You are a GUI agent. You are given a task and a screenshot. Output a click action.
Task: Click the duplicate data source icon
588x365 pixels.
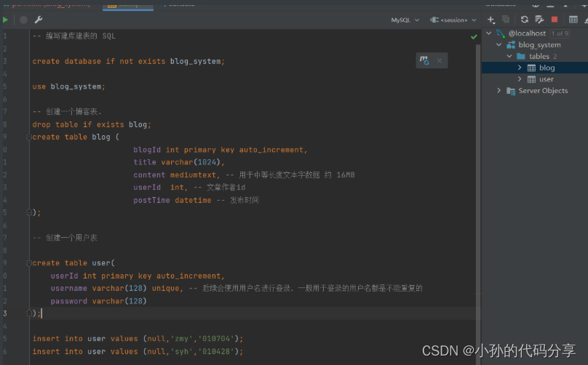[506, 19]
